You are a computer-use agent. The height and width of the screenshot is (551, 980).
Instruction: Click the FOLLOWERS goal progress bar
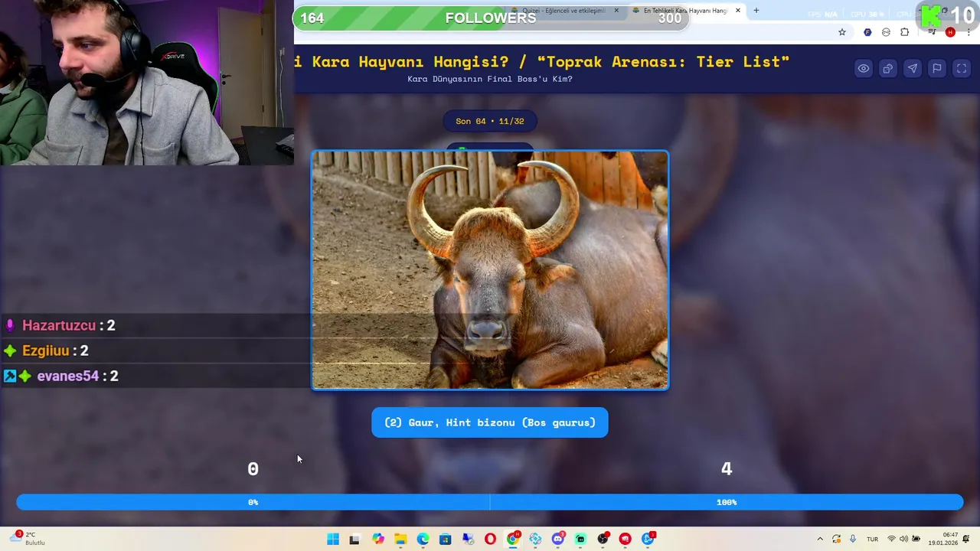491,18
